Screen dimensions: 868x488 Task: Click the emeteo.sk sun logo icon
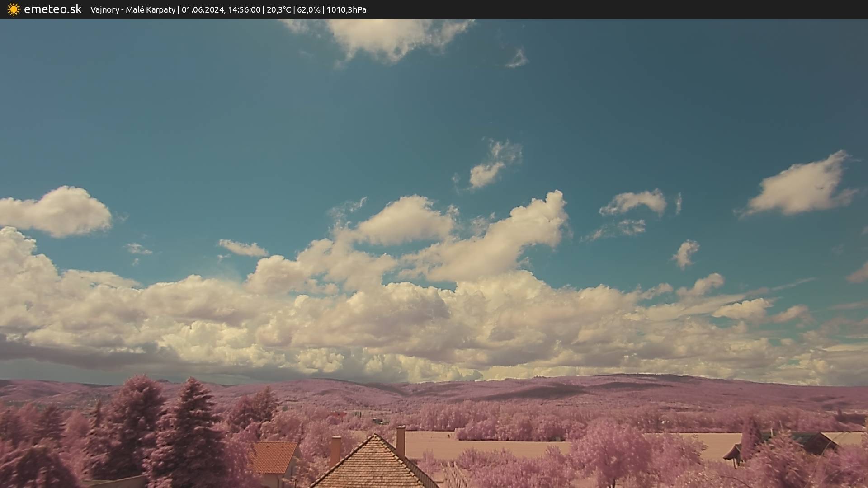14,9
